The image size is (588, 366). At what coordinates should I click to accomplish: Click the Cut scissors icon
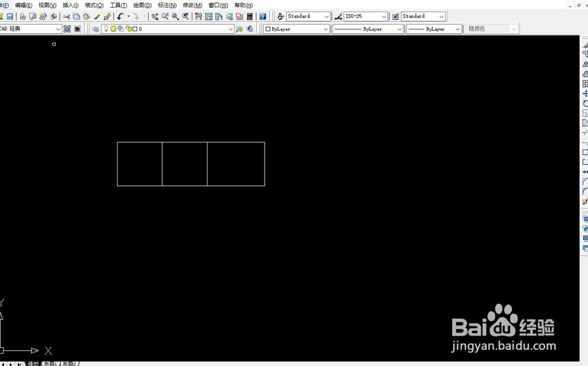pyautogui.click(x=66, y=16)
